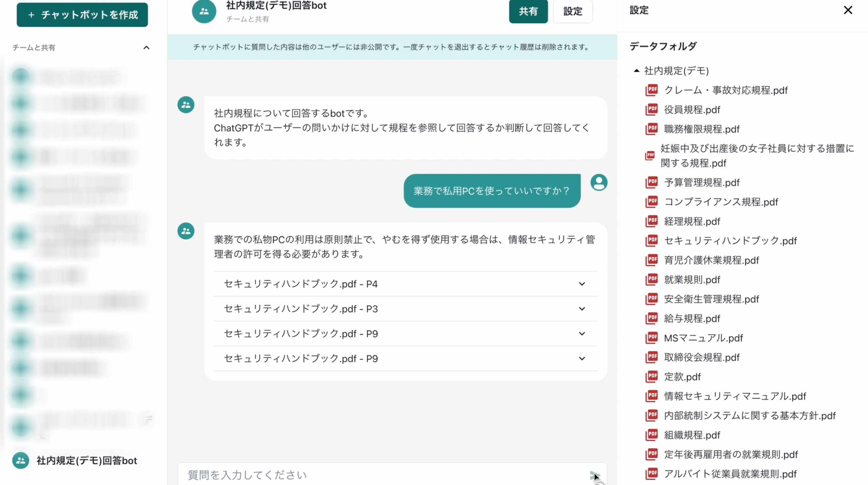Open コンプライアンス規程.pdf file entry
The width and height of the screenshot is (868, 485).
pyautogui.click(x=721, y=202)
